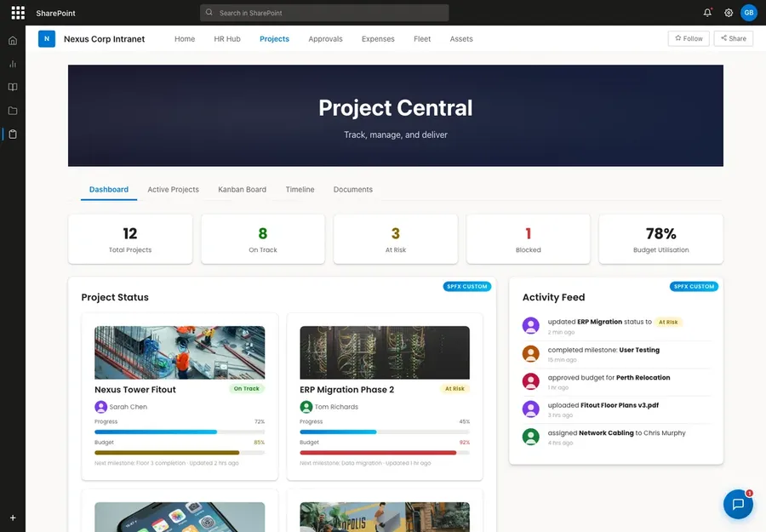Click the Blocked stat card
Screen dimensions: 766x532
(528, 239)
